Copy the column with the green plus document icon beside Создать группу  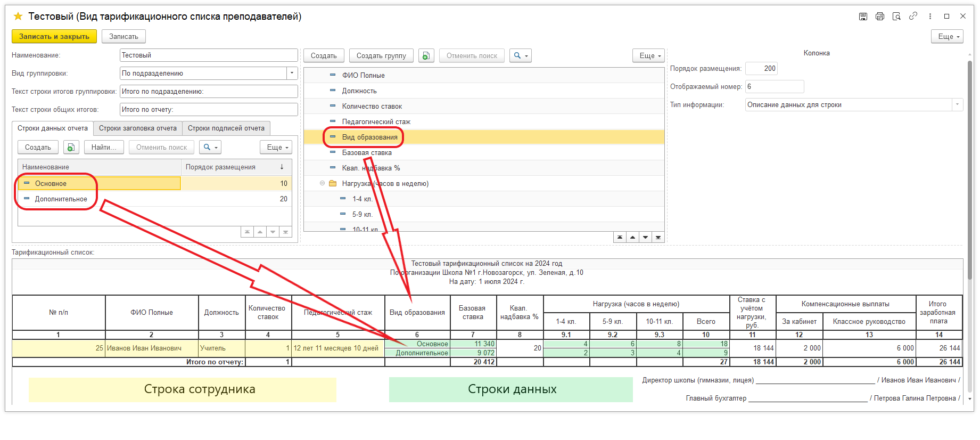[426, 55]
